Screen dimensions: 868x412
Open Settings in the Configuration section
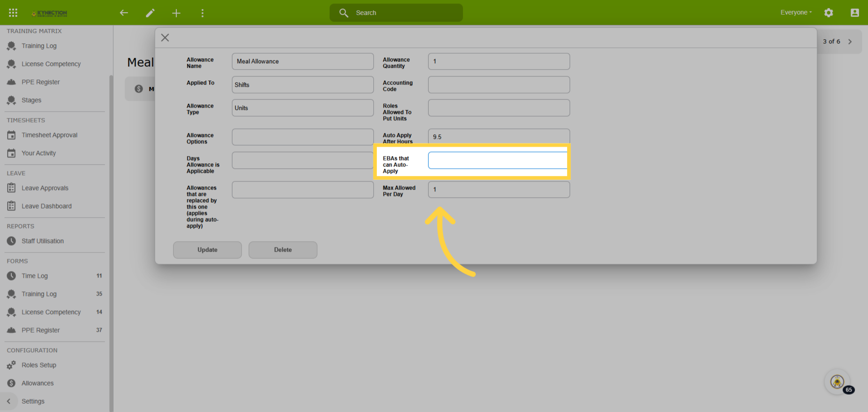pos(33,401)
